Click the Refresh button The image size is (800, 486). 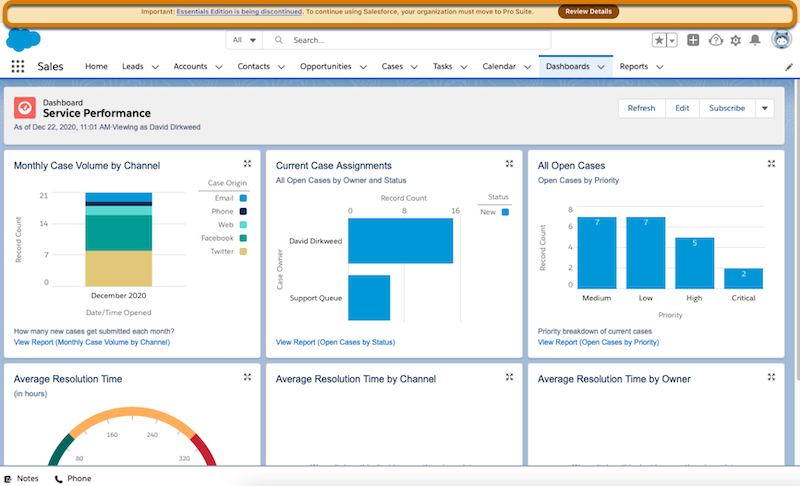641,108
